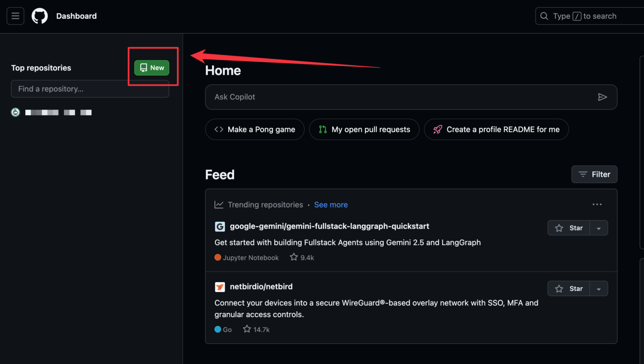
Task: Click the Trending repositories heading text
Action: (x=265, y=205)
